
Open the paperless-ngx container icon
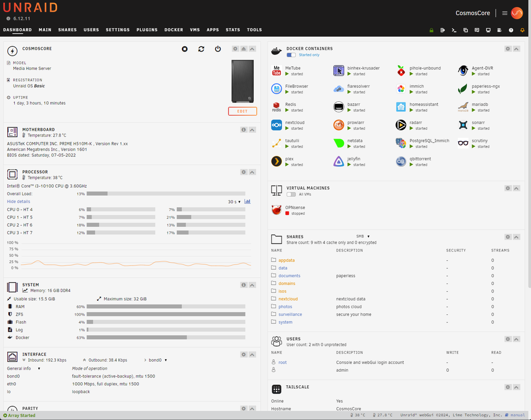point(463,89)
